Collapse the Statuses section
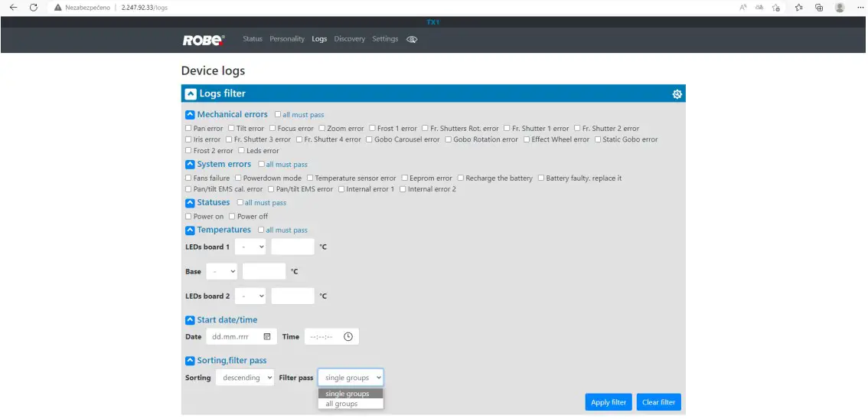This screenshot has height=419, width=868. tap(190, 203)
